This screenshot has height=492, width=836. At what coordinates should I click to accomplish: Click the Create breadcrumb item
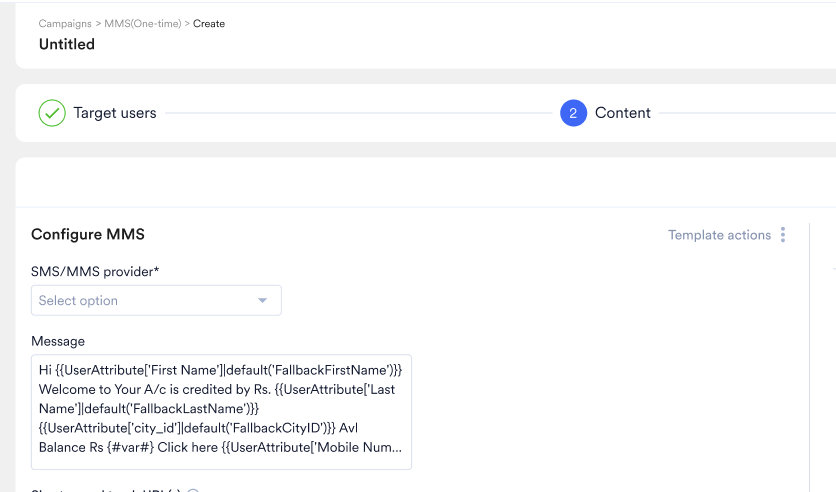click(x=209, y=23)
